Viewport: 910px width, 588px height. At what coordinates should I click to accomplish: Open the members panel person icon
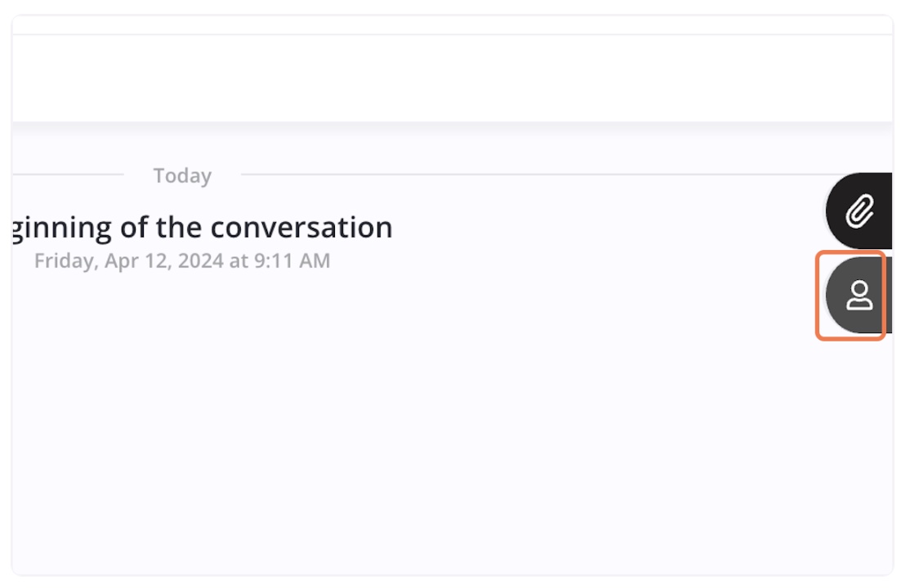859,296
